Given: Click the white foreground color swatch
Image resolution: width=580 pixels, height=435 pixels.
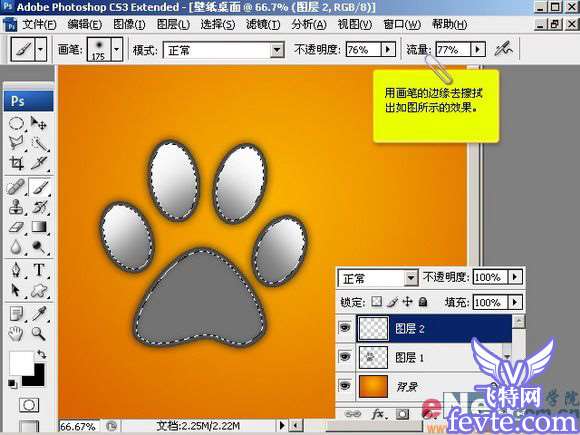Looking at the screenshot, I should pos(20,362).
